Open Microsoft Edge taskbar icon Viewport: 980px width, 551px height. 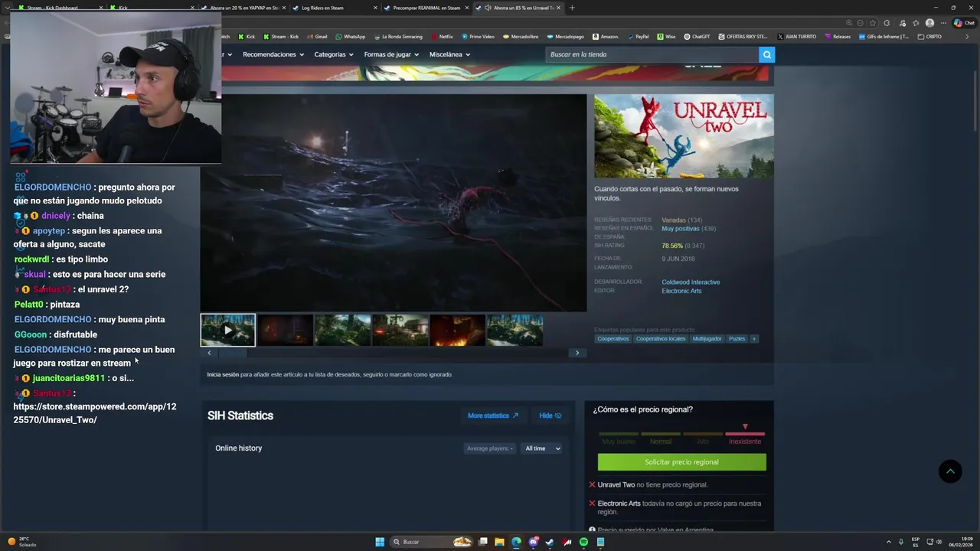pyautogui.click(x=516, y=542)
